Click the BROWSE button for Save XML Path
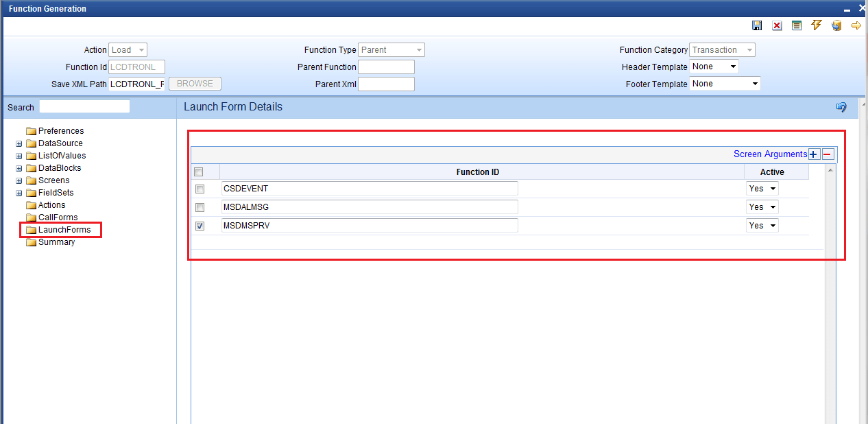 194,83
